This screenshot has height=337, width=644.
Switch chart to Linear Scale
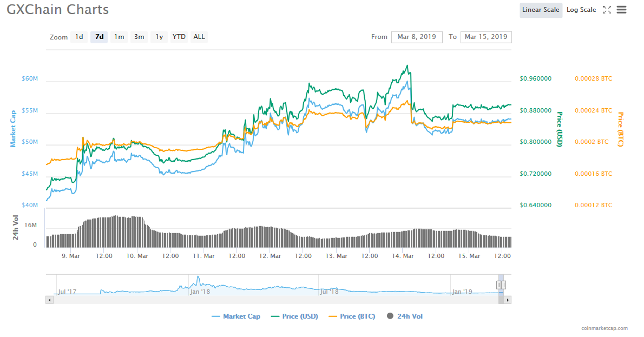tap(541, 10)
